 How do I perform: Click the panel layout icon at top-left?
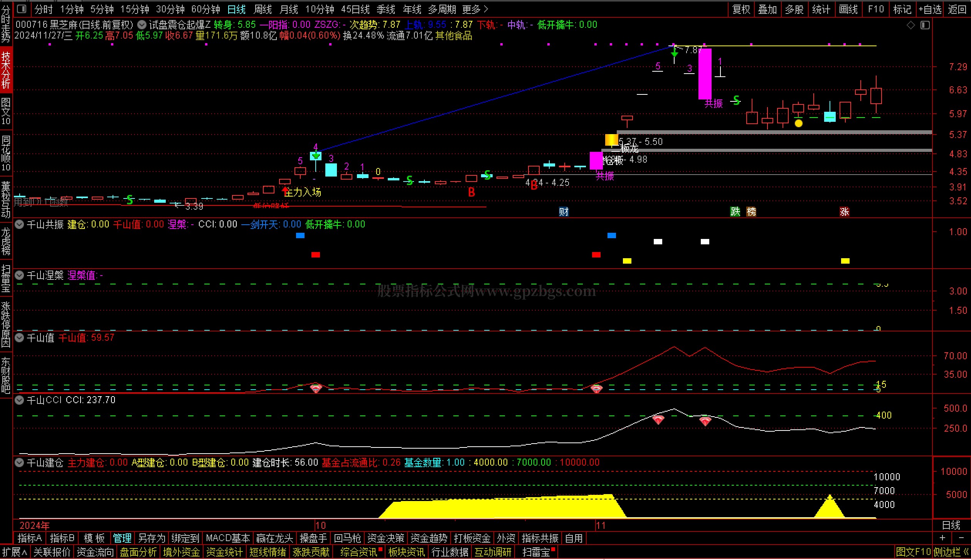(22, 8)
